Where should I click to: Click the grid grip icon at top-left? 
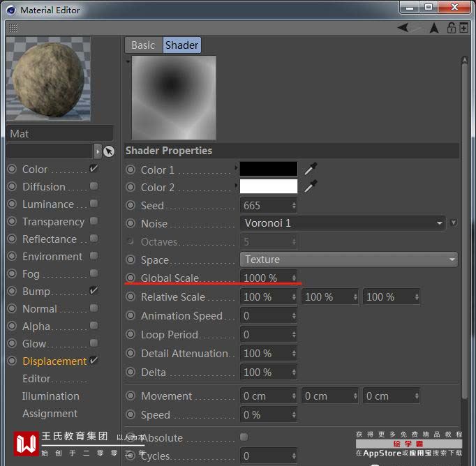point(13,28)
